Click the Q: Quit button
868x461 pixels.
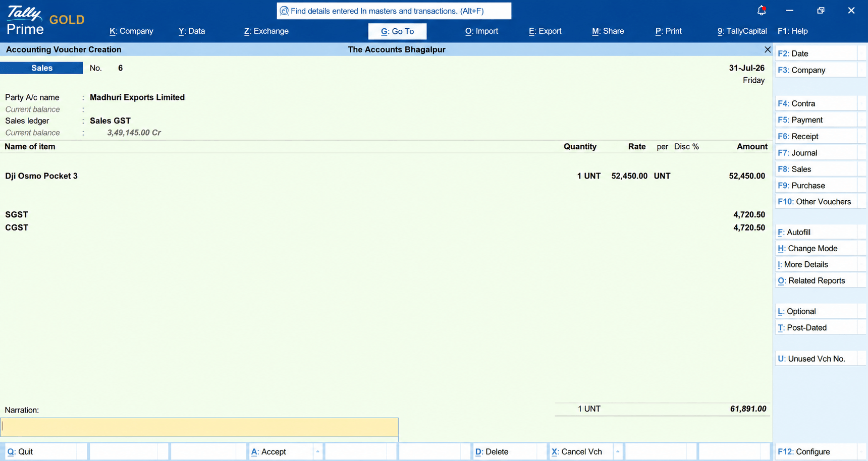point(40,451)
